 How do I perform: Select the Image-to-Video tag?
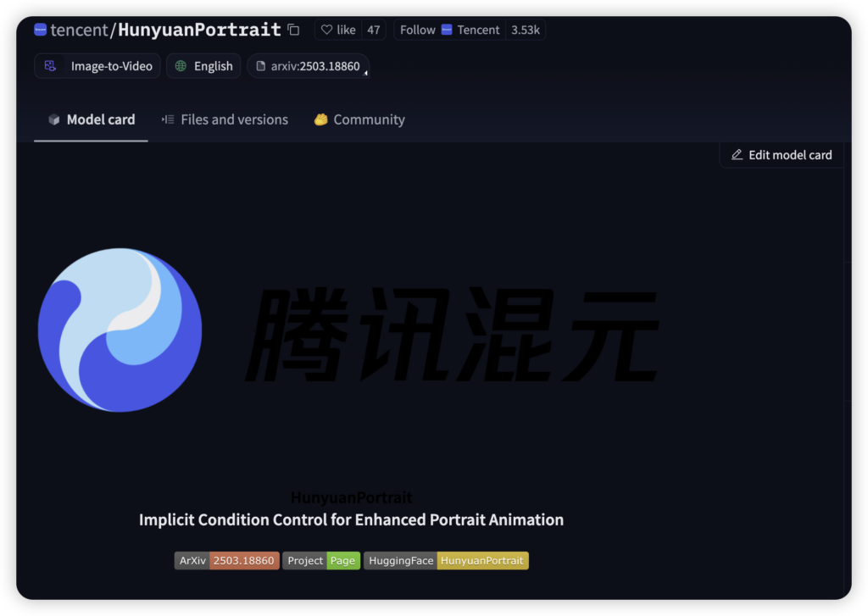pyautogui.click(x=97, y=66)
